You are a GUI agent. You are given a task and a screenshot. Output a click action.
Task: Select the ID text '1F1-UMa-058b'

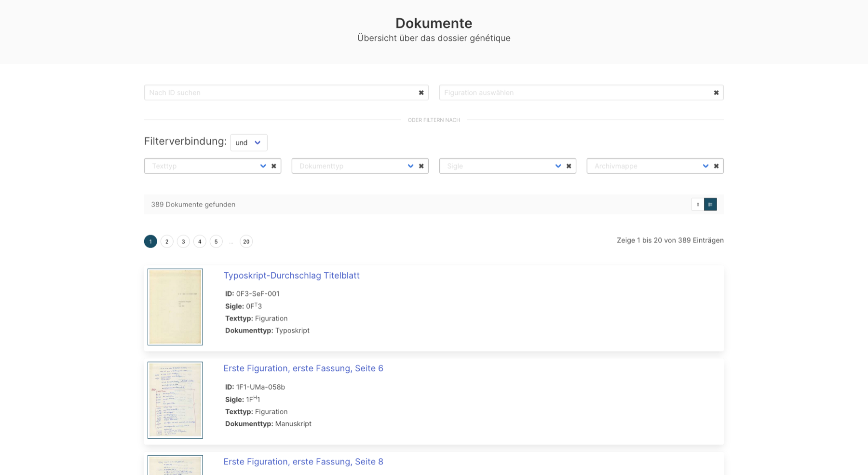[260, 387]
